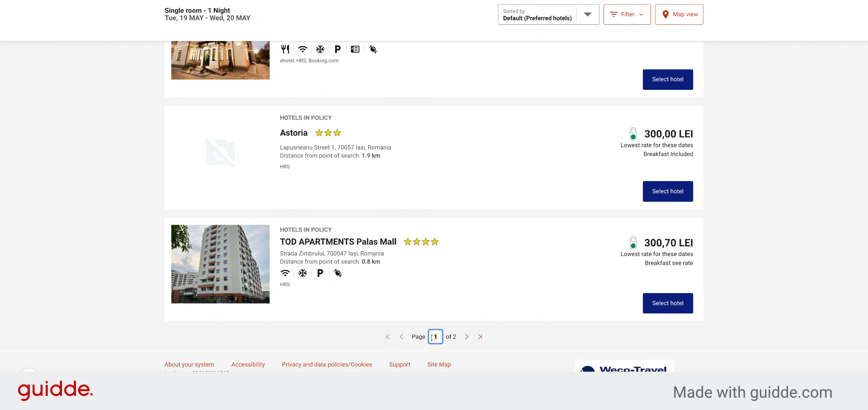Jump to the last results page
Viewport: 868px width, 410px height.
(480, 337)
